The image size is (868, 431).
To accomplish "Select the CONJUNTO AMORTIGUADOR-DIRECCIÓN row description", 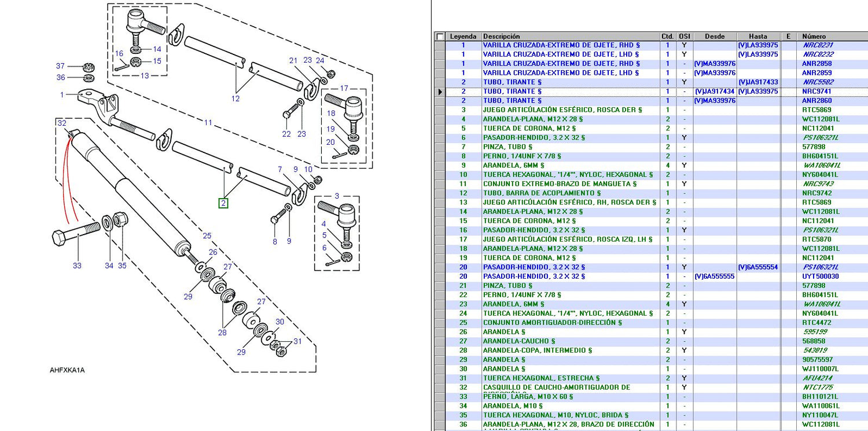I will pyautogui.click(x=553, y=323).
